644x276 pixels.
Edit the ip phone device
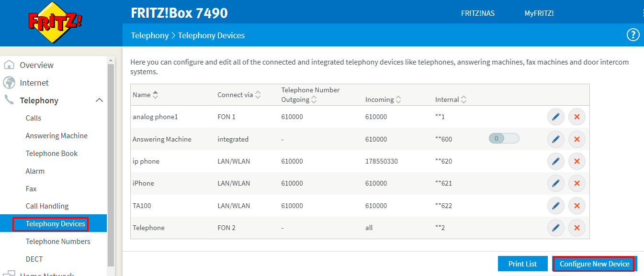point(556,161)
